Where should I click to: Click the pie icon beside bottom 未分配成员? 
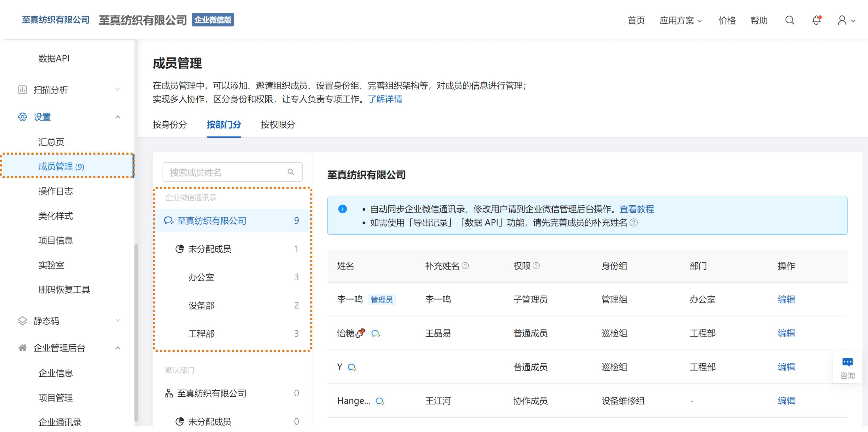[180, 421]
